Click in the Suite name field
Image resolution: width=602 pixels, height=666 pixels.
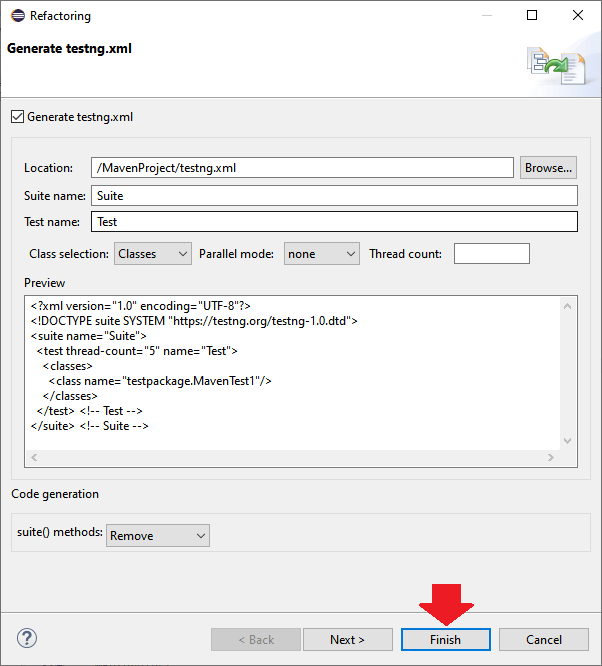point(334,196)
